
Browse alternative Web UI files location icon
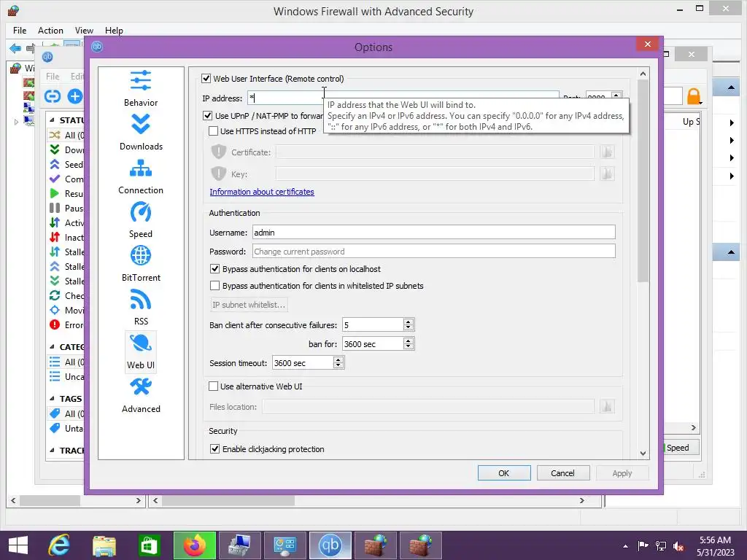pos(607,406)
